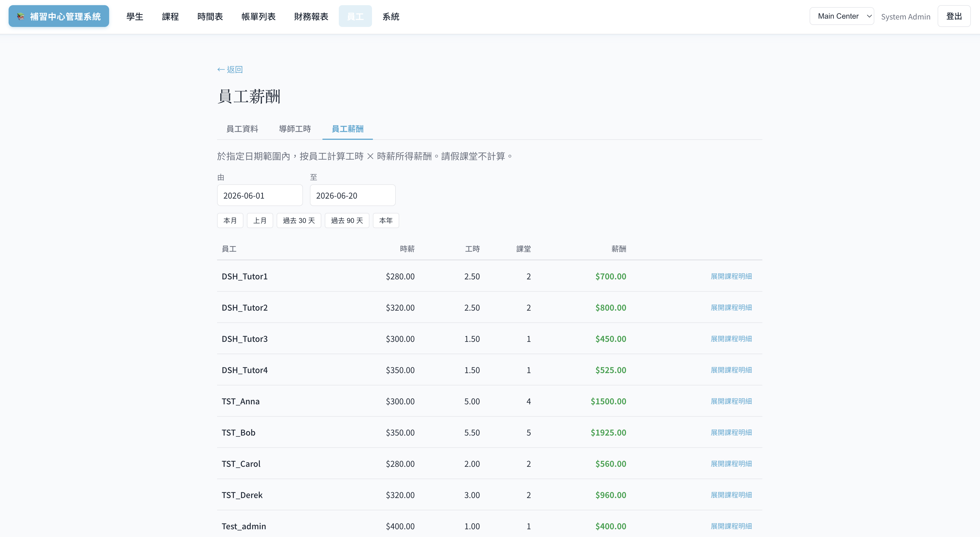Expand course details for DSH_Tutor2
The height and width of the screenshot is (537, 980).
[731, 307]
